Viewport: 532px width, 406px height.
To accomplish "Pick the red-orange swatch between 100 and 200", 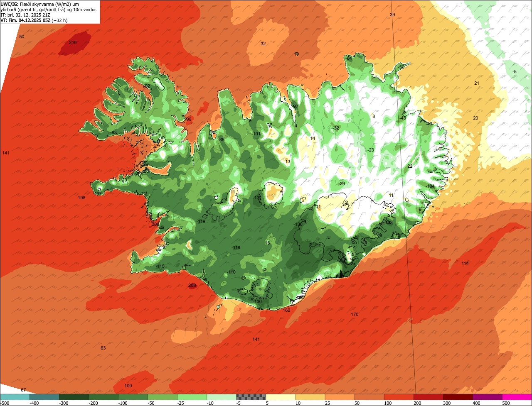I will click(x=399, y=397).
